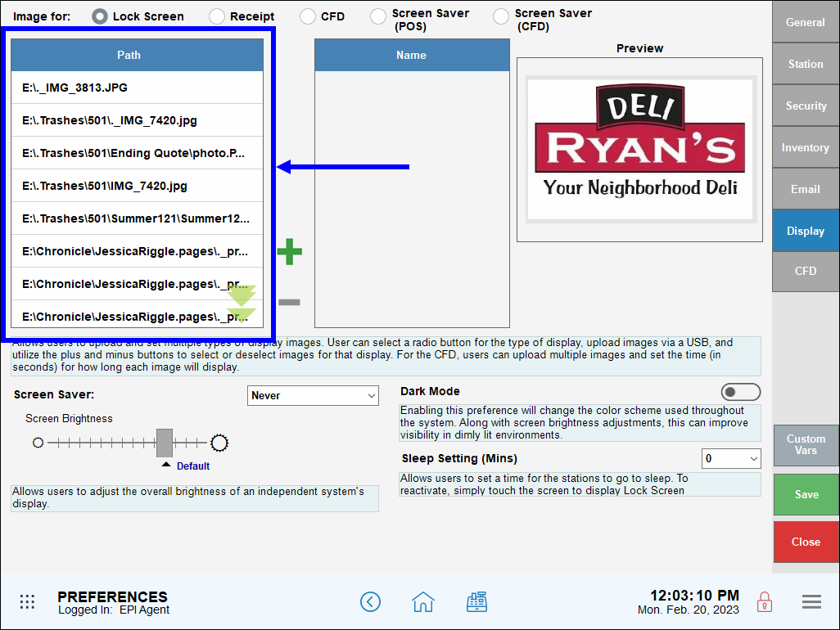Select the Ending Quote\photo path row
The image size is (840, 630).
(x=138, y=153)
